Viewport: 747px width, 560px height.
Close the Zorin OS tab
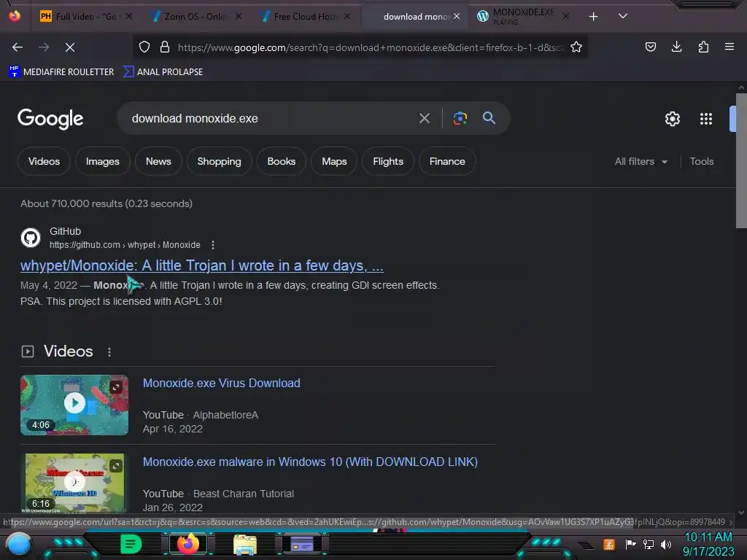click(239, 16)
